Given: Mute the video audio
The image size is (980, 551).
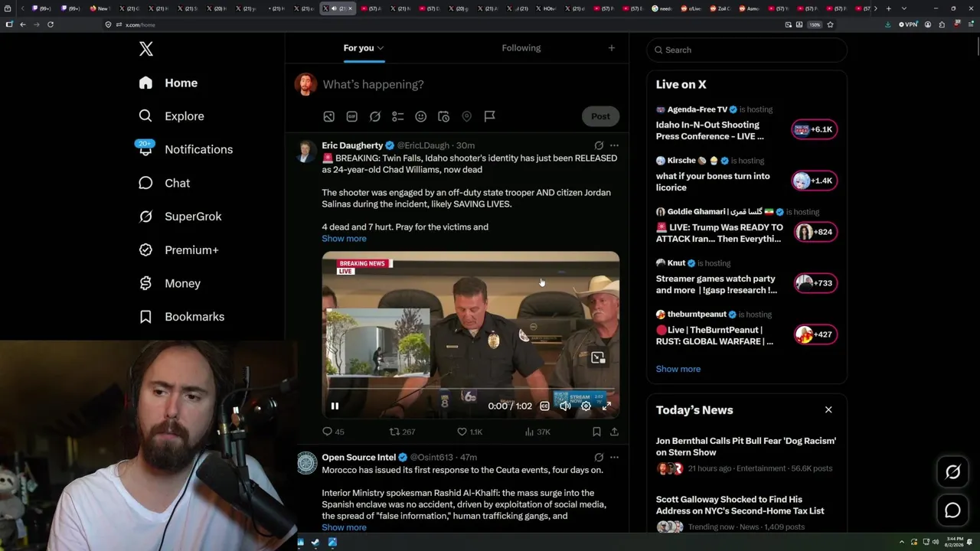Looking at the screenshot, I should pos(565,406).
